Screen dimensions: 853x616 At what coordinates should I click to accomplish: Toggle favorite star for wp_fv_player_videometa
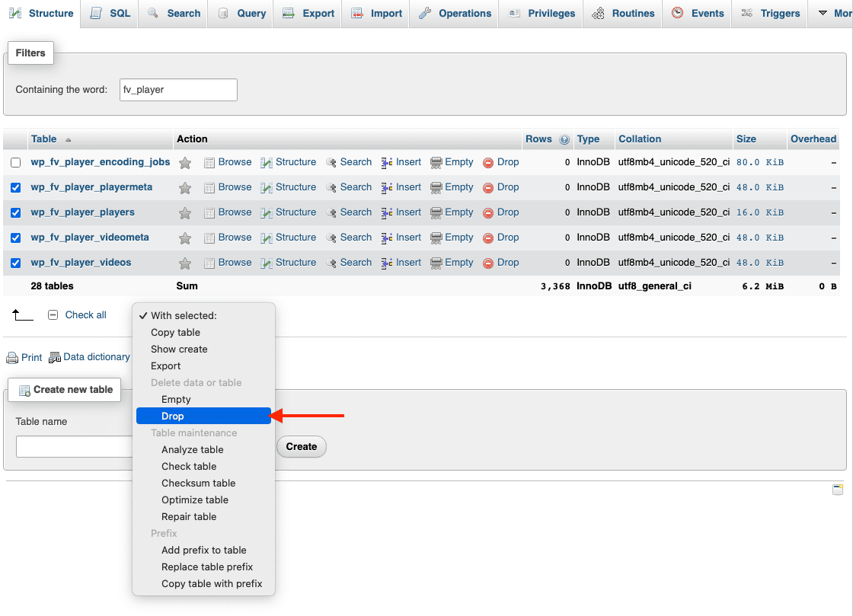pos(185,238)
